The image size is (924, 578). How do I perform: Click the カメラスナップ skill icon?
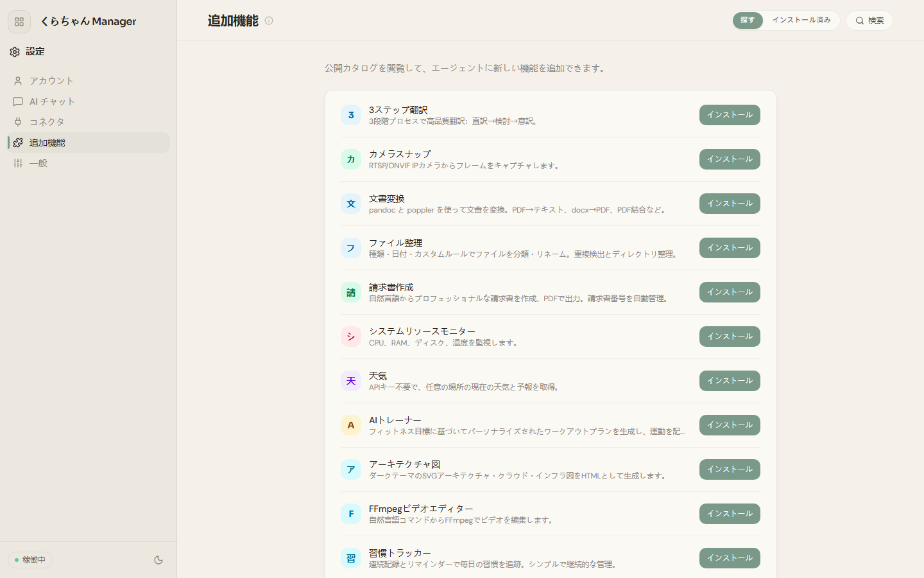(351, 159)
